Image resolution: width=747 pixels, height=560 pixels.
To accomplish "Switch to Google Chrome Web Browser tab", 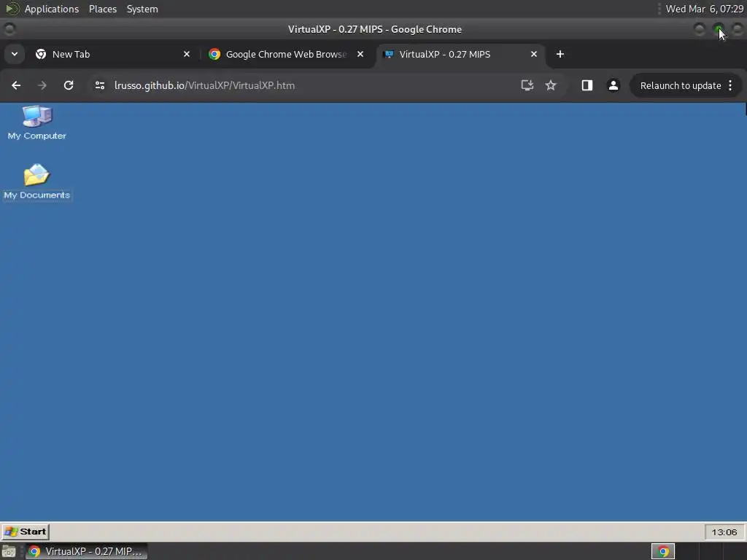I will (x=286, y=54).
